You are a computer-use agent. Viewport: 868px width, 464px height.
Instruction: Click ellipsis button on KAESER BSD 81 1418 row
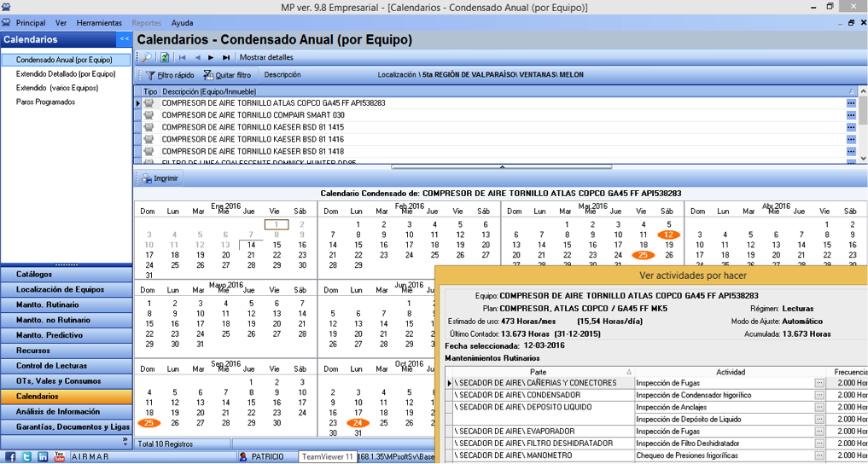[x=851, y=152]
